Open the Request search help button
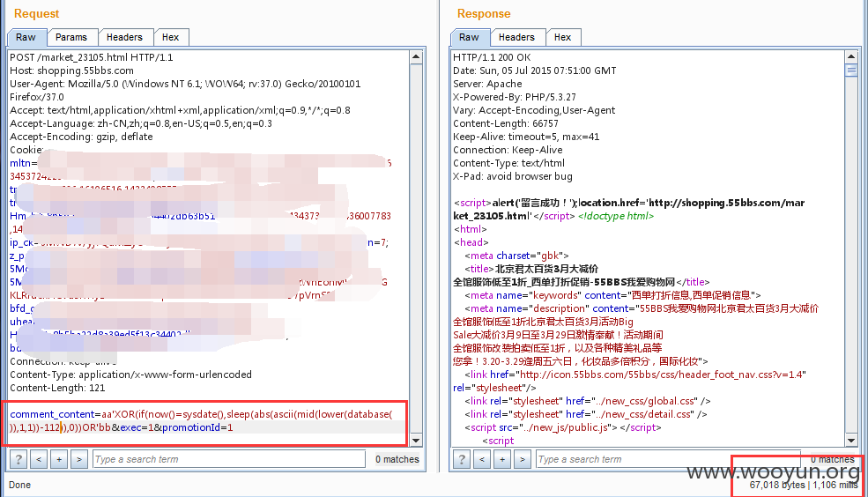The image size is (868, 497). coord(19,459)
